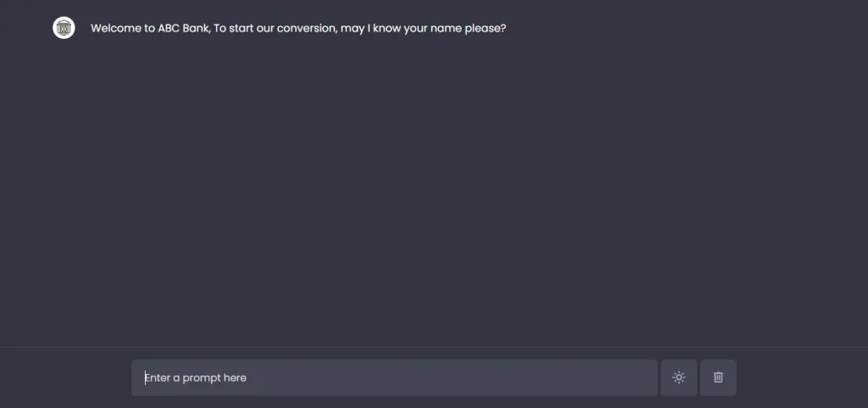The height and width of the screenshot is (408, 868).
Task: Toggle the theme brightness button
Action: pos(678,377)
